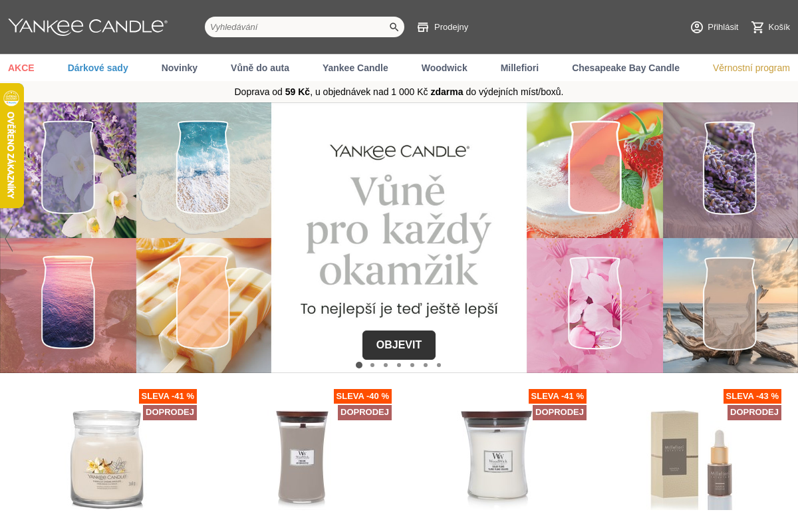Select the fourth carousel dot

click(x=399, y=365)
